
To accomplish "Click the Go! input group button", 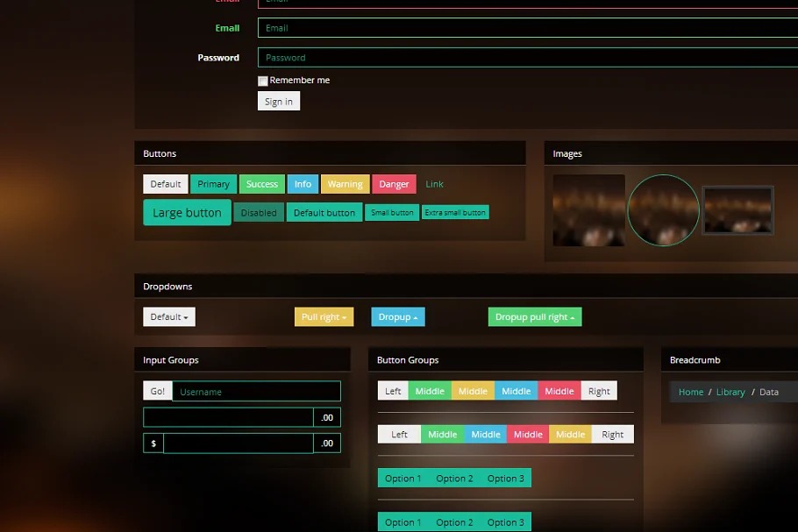I will 158,392.
